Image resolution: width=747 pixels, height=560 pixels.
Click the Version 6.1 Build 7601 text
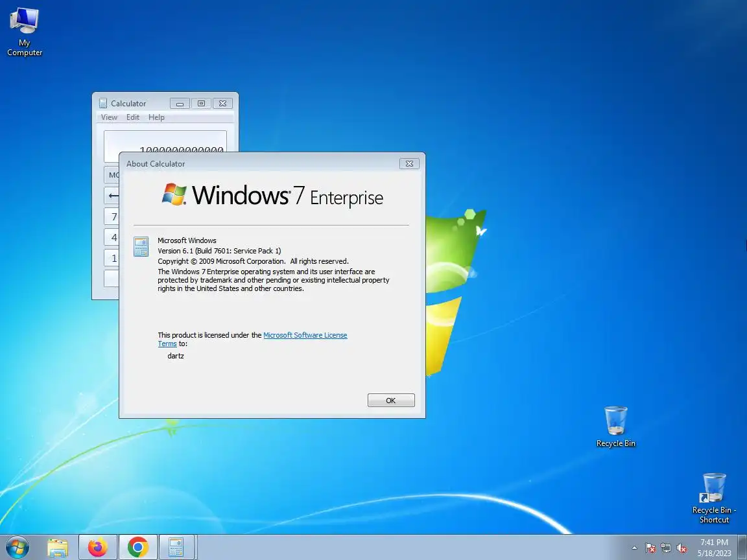220,250
